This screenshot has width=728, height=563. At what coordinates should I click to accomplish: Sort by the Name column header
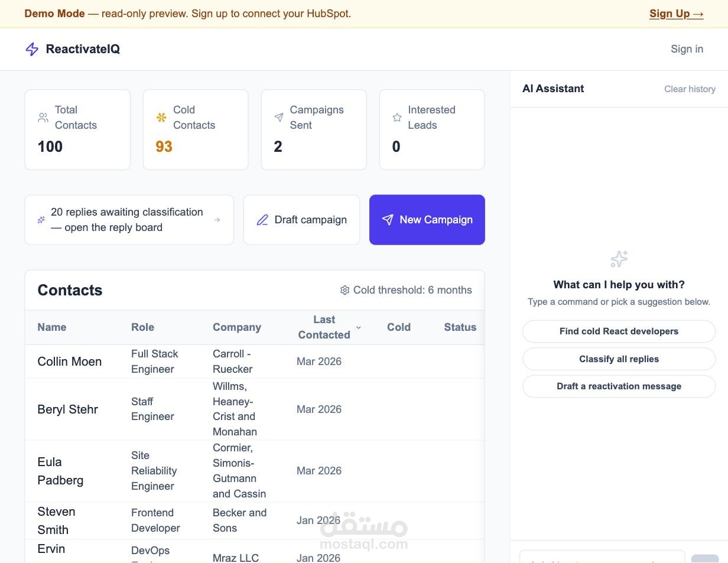click(x=52, y=327)
